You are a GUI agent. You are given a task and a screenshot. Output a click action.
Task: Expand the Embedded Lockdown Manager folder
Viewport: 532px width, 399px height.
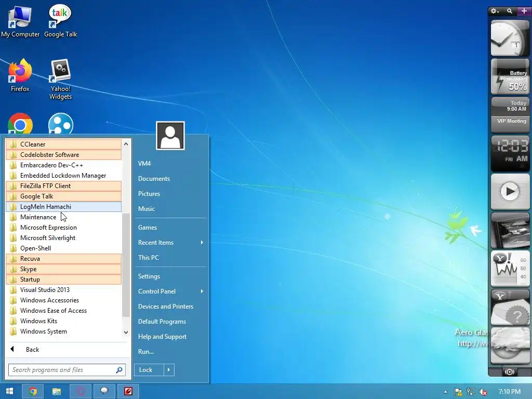coord(63,176)
